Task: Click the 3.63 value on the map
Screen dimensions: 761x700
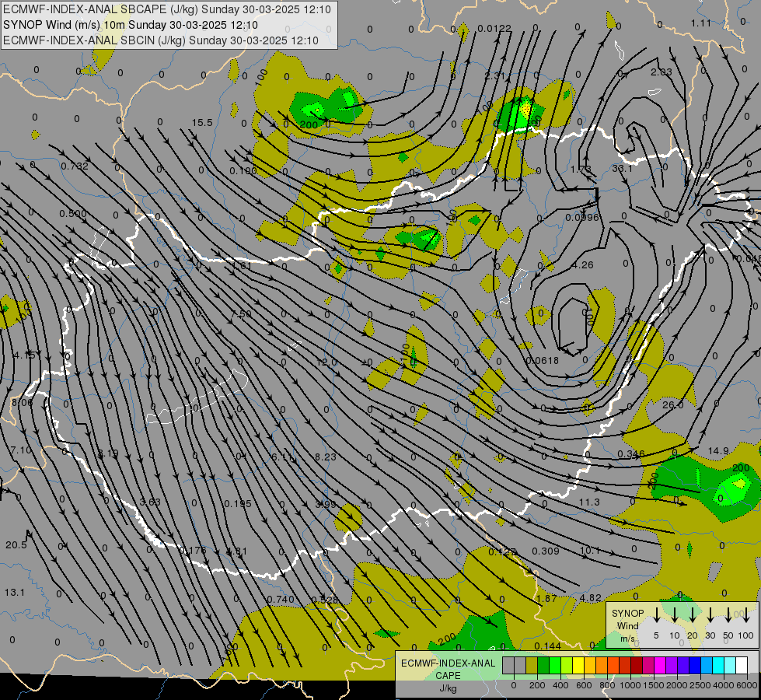Action: coord(150,502)
